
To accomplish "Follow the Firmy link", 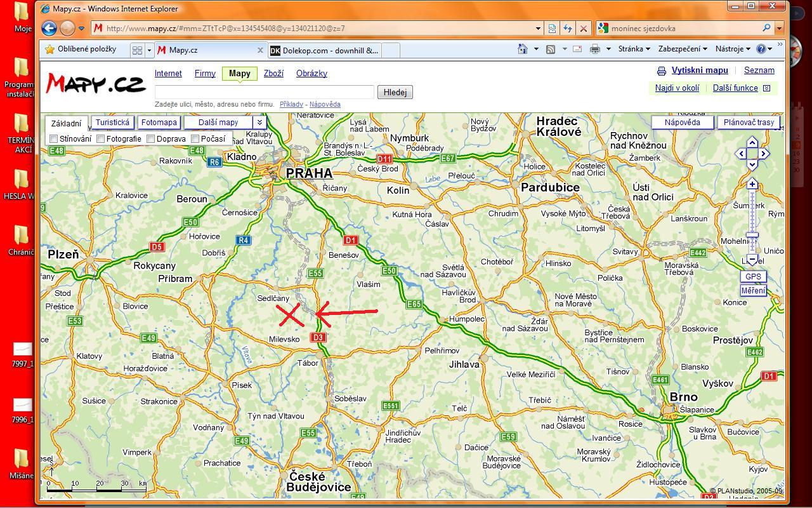I will [205, 73].
